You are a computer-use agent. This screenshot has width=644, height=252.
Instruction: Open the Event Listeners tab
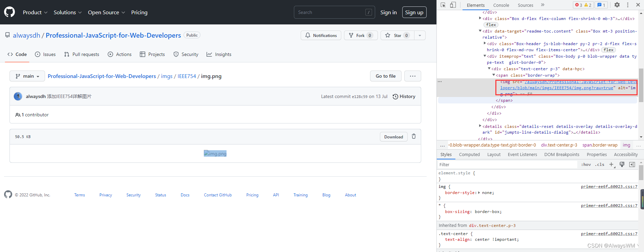pos(522,154)
